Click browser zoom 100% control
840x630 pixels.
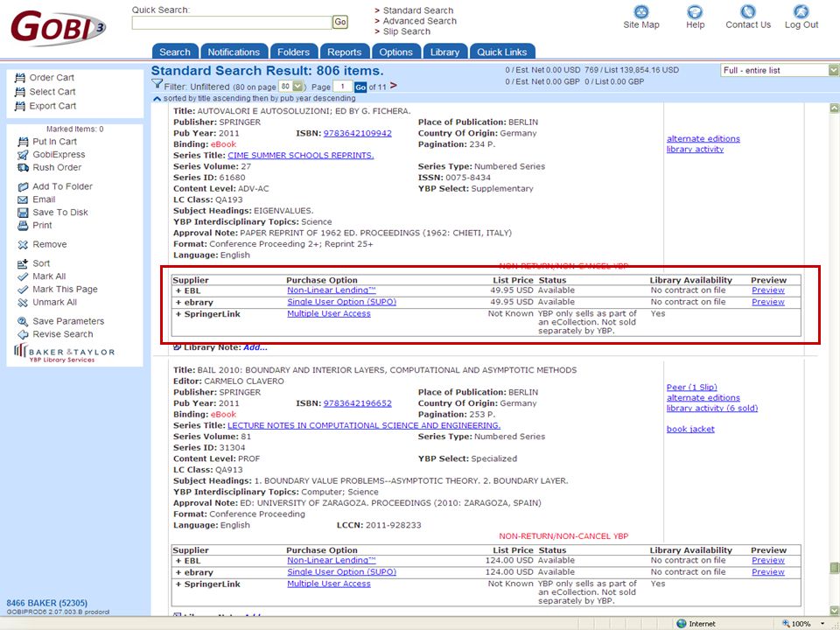tap(802, 624)
